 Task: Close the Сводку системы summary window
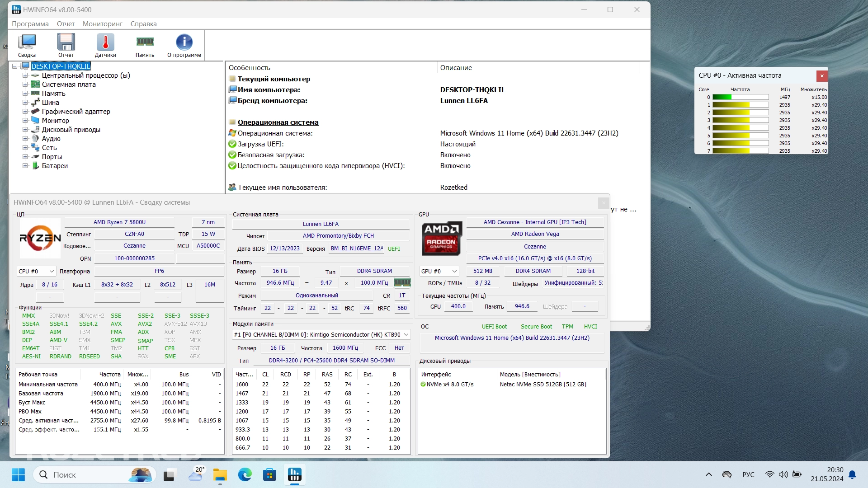click(x=603, y=203)
